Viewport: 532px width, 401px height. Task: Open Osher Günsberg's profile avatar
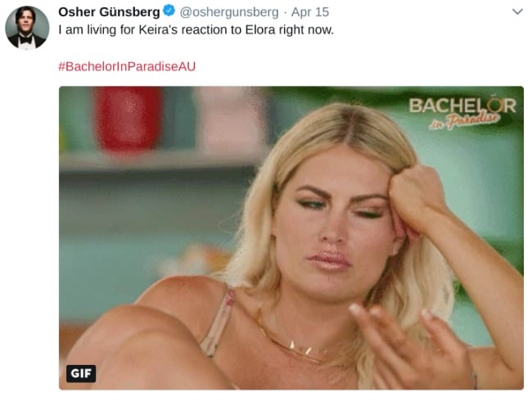tap(27, 28)
